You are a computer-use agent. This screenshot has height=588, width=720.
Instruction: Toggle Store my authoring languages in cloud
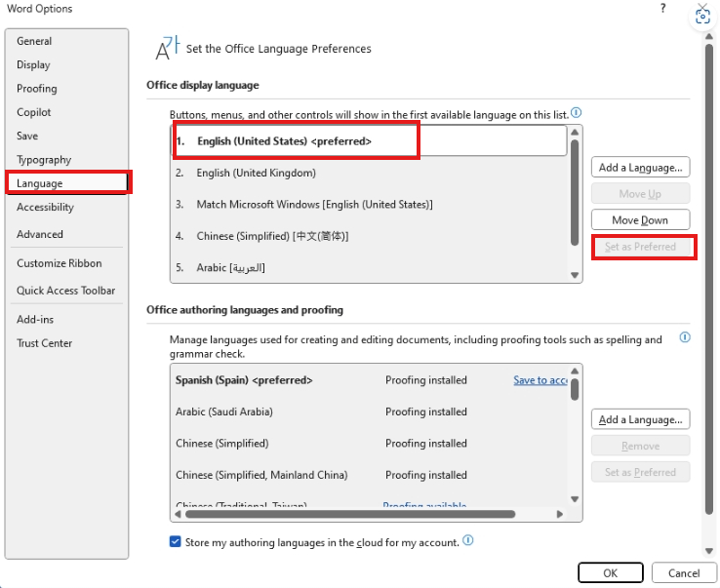coord(175,542)
